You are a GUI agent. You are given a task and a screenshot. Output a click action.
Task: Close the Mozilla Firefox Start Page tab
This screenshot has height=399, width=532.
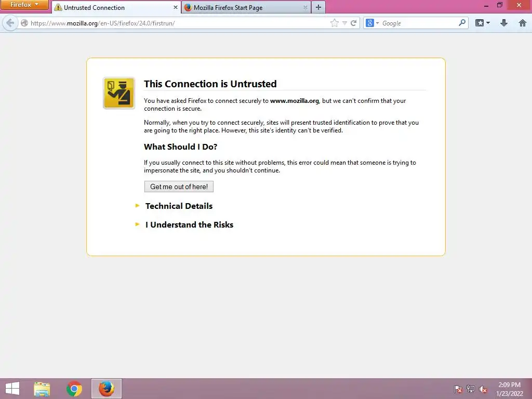pyautogui.click(x=305, y=7)
